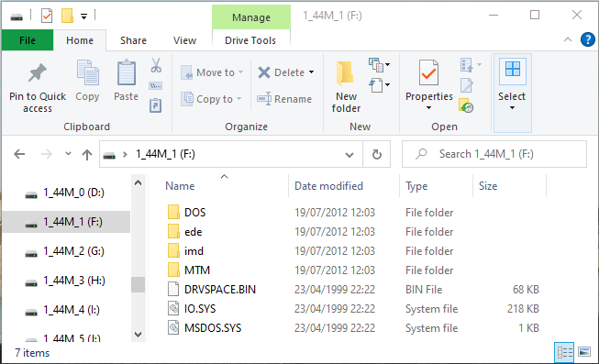Click the DOS folder icon

pyautogui.click(x=173, y=212)
